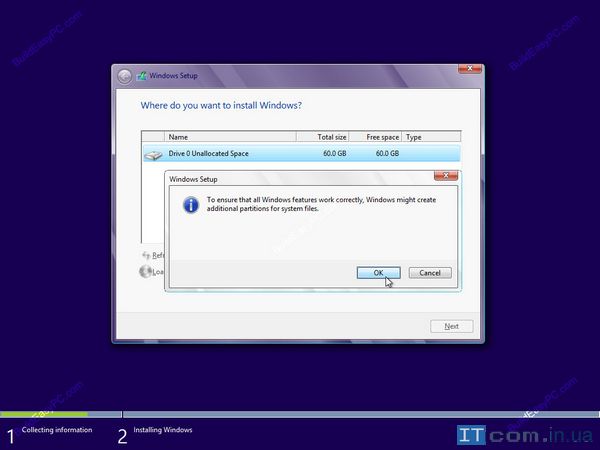This screenshot has height=450, width=600.
Task: Click the Windows Setup title bar icon
Action: click(x=142, y=76)
